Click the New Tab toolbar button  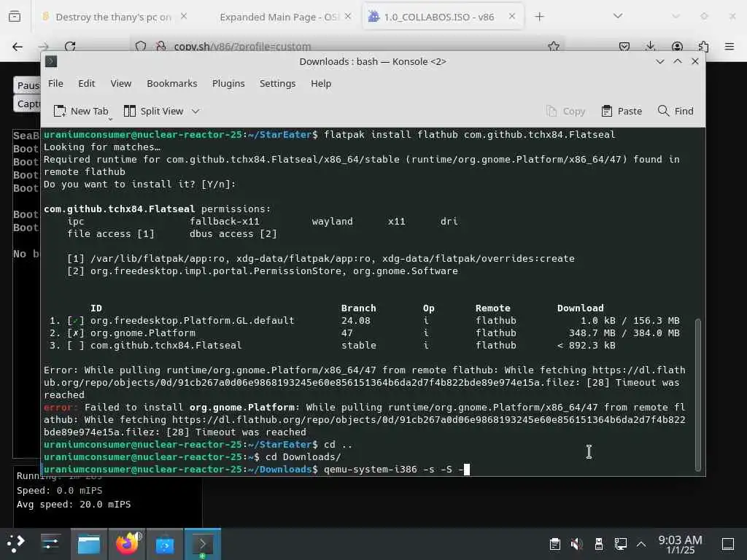pyautogui.click(x=81, y=111)
